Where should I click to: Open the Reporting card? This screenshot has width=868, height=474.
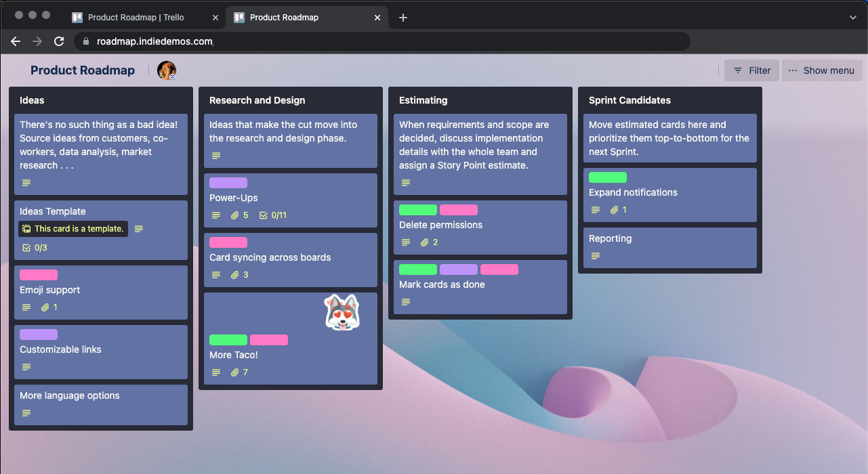pos(670,248)
